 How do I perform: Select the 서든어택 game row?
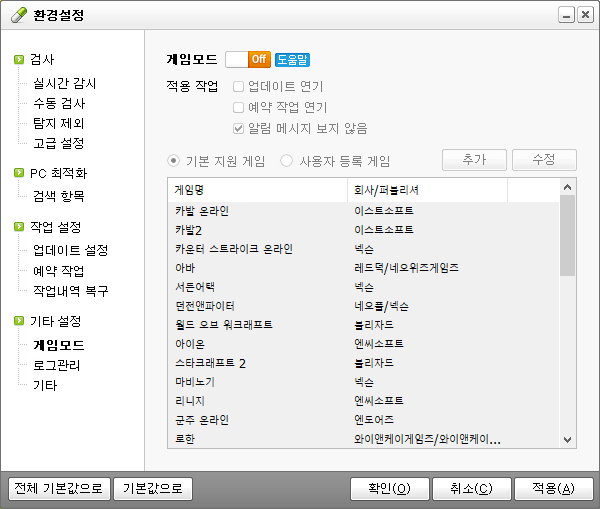[x=364, y=287]
